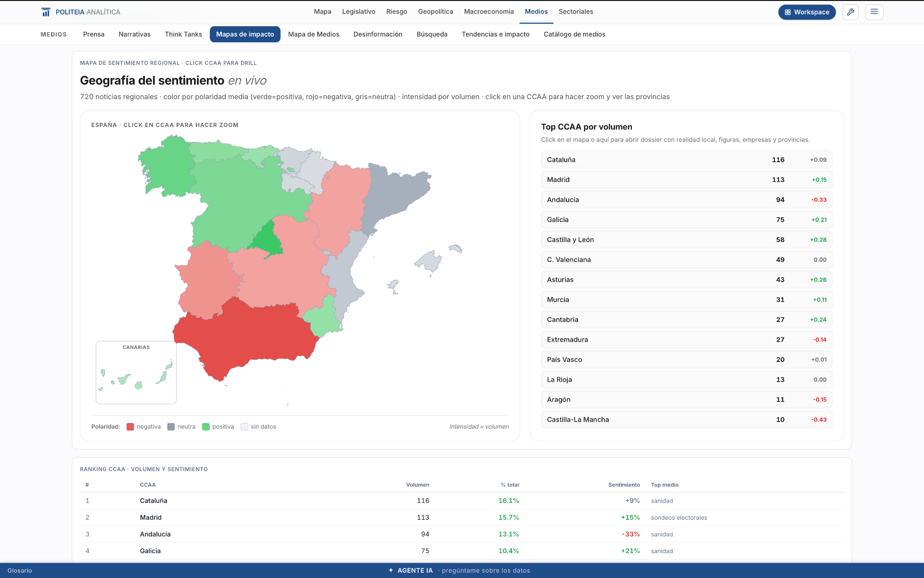The width and height of the screenshot is (924, 578).
Task: Click the Agente IA sparkle icon
Action: [x=391, y=570]
